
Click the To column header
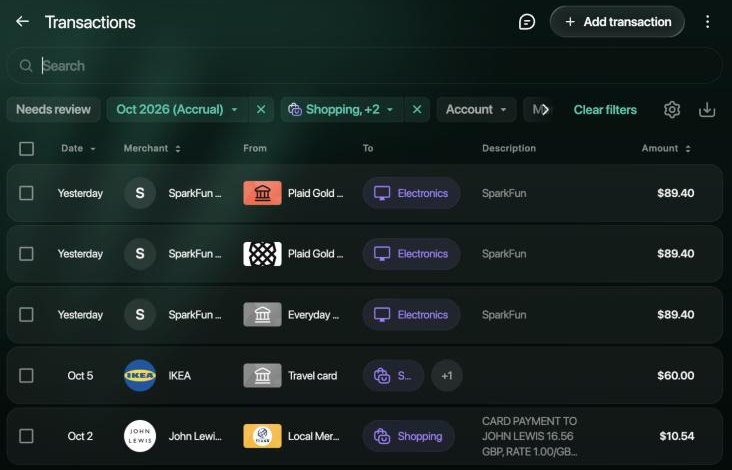[368, 148]
